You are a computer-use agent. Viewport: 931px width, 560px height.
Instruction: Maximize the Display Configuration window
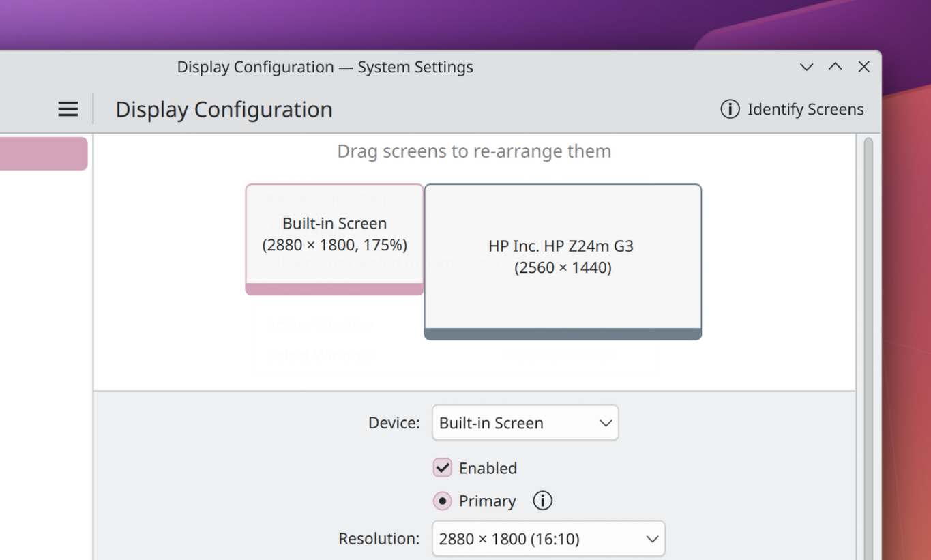tap(835, 67)
